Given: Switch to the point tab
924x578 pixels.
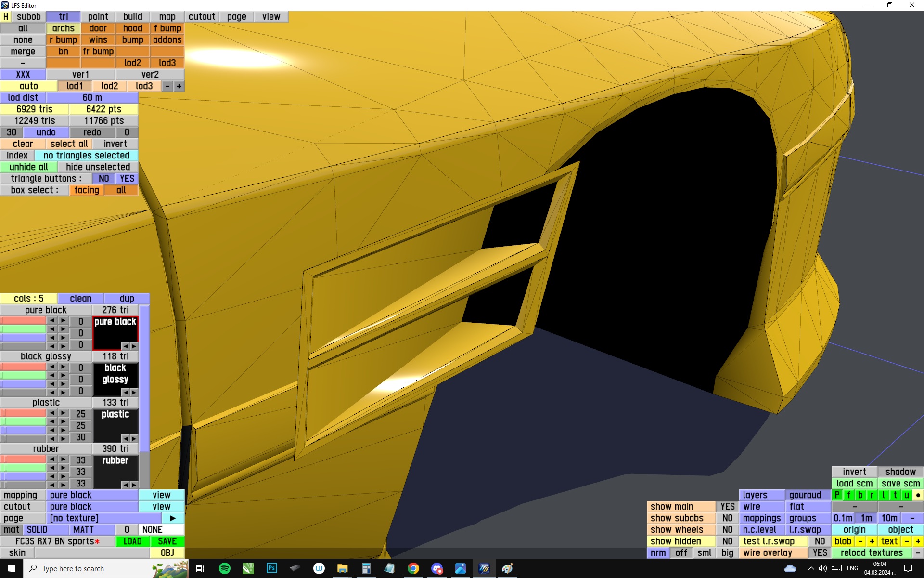Looking at the screenshot, I should coord(98,17).
